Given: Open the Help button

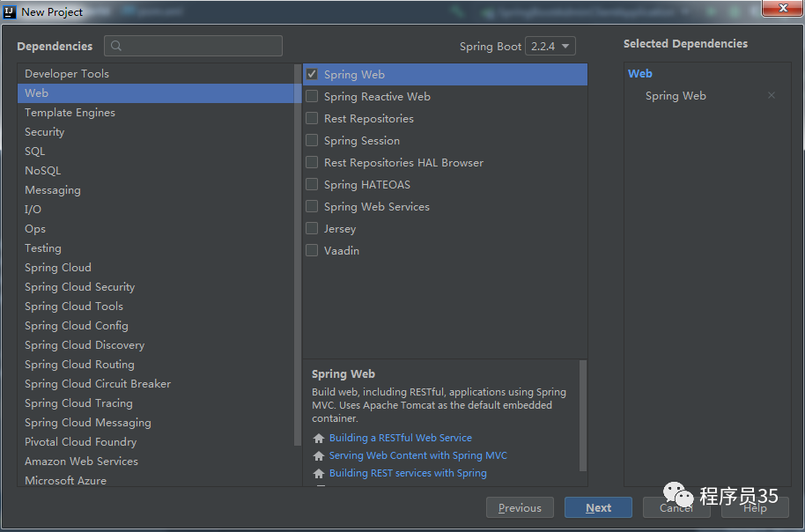Looking at the screenshot, I should pos(755,508).
